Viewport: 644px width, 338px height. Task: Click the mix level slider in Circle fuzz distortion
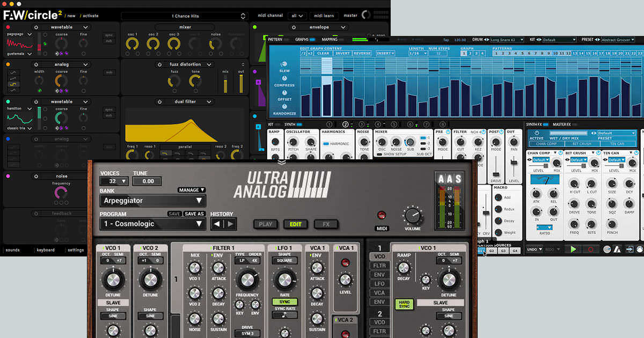click(x=225, y=84)
